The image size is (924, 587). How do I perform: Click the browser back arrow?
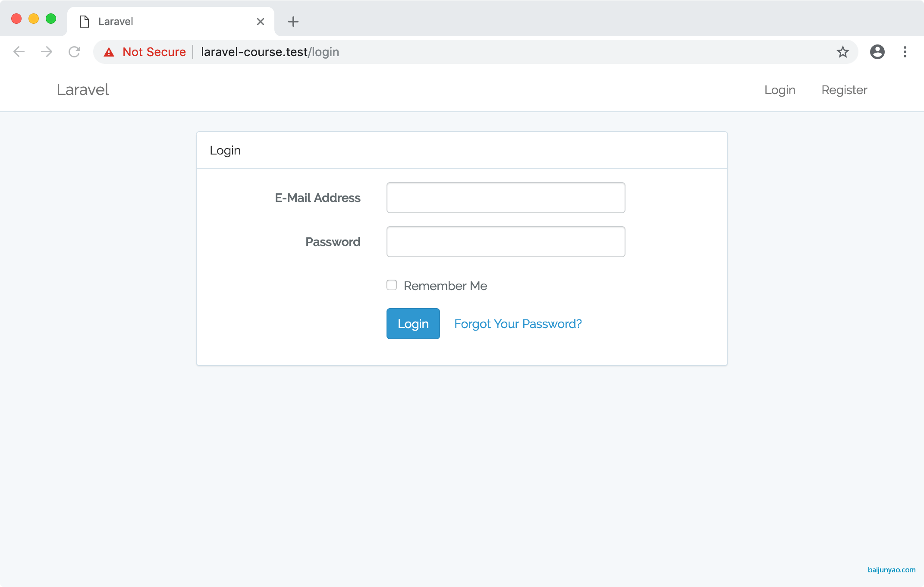click(x=19, y=52)
